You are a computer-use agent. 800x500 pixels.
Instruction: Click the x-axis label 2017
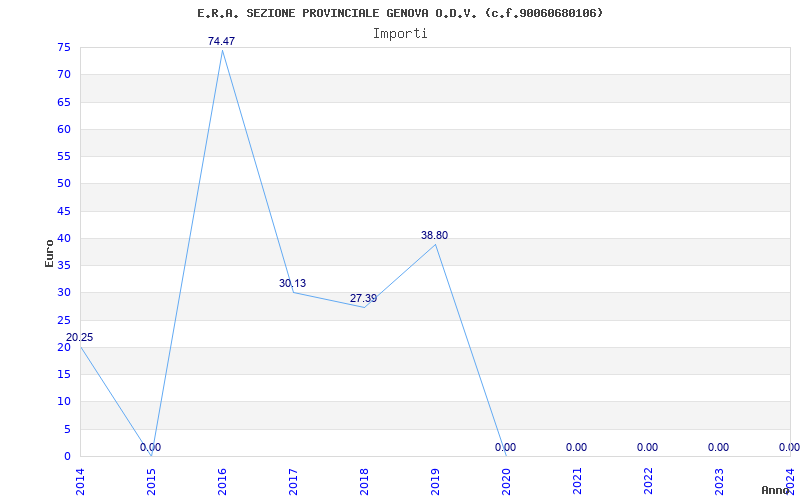tap(293, 482)
